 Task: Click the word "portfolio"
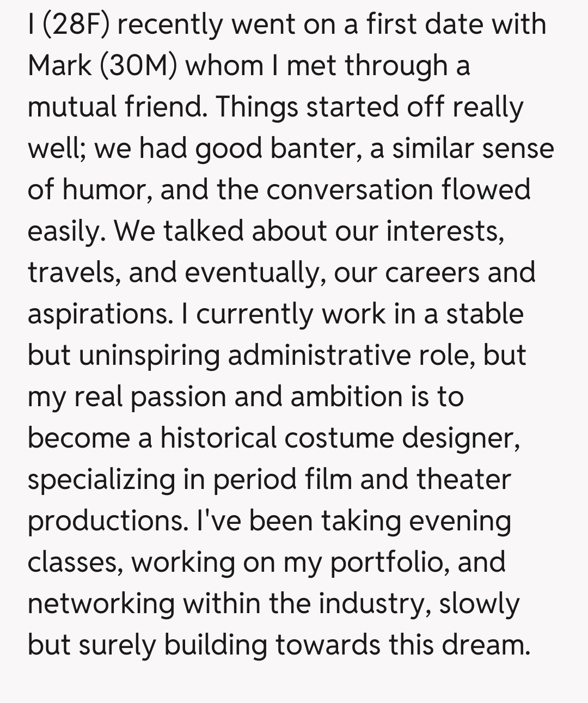(389, 563)
